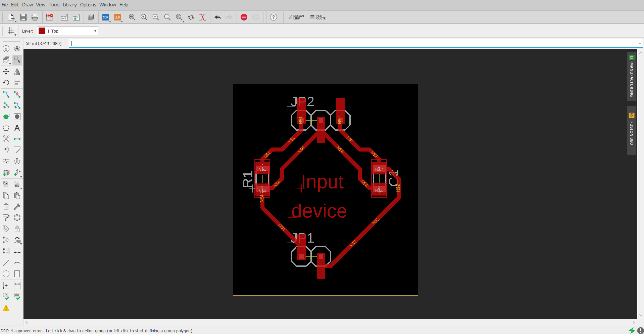
Task: Open the Fusion 360 side panel tab
Action: (x=632, y=131)
